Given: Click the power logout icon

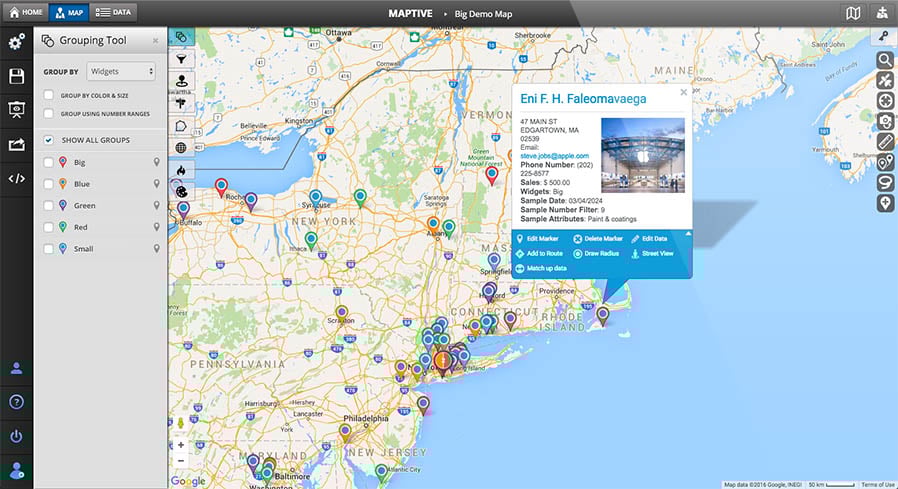Looking at the screenshot, I should coord(16,436).
